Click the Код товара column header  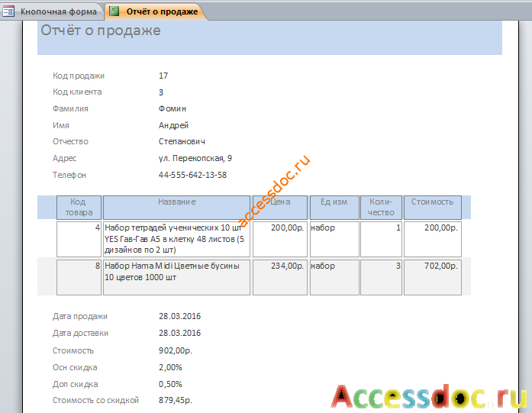coord(79,207)
